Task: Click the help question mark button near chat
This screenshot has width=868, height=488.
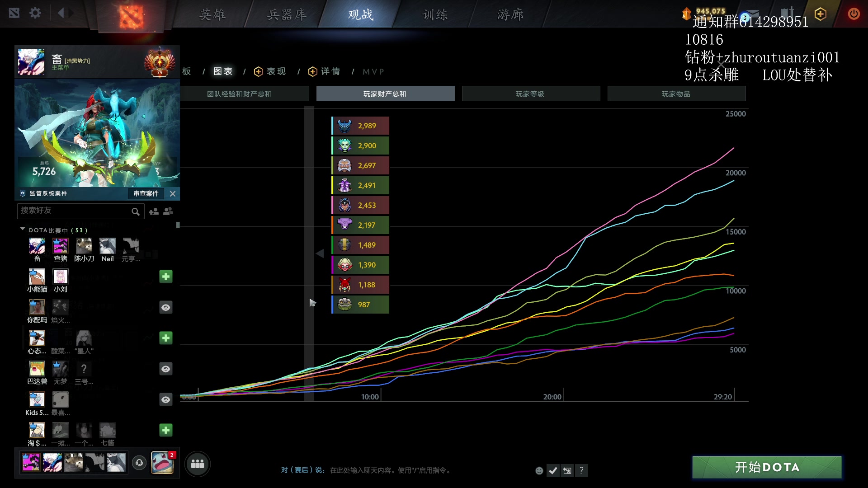Action: click(581, 470)
